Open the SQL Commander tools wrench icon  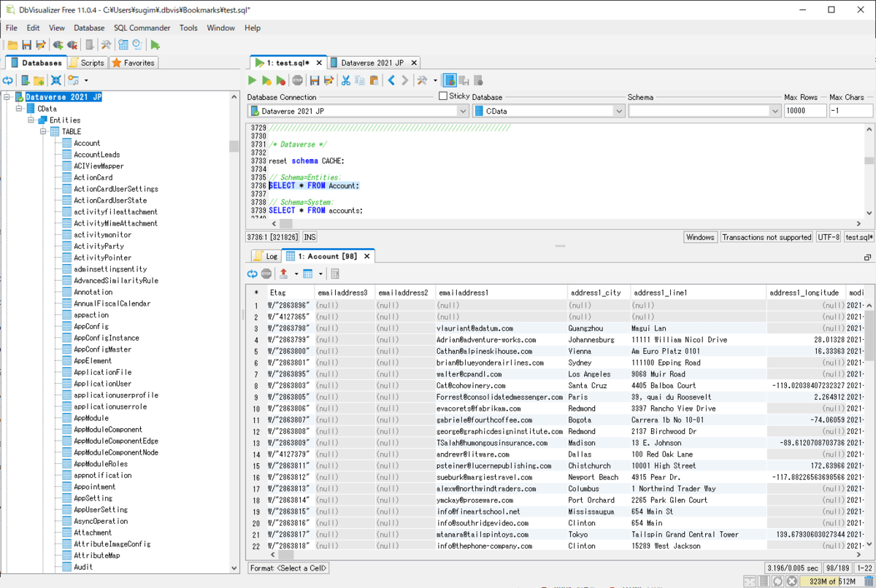coord(422,80)
